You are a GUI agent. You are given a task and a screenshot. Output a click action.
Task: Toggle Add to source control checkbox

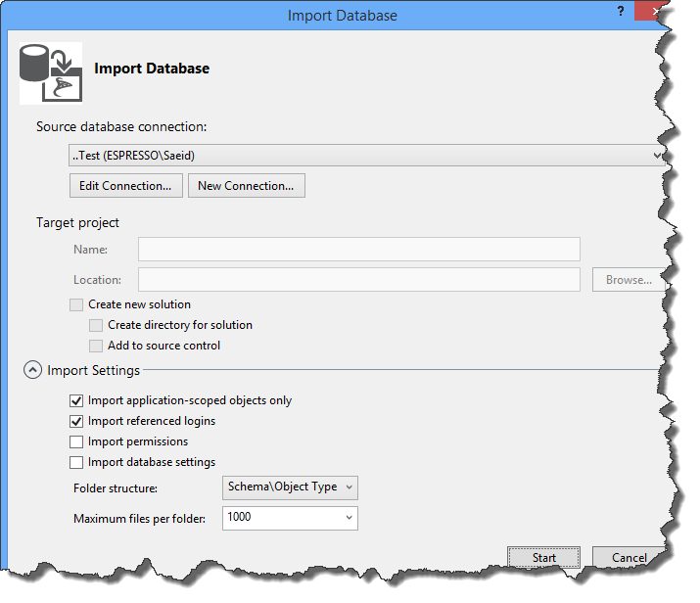[x=96, y=346]
